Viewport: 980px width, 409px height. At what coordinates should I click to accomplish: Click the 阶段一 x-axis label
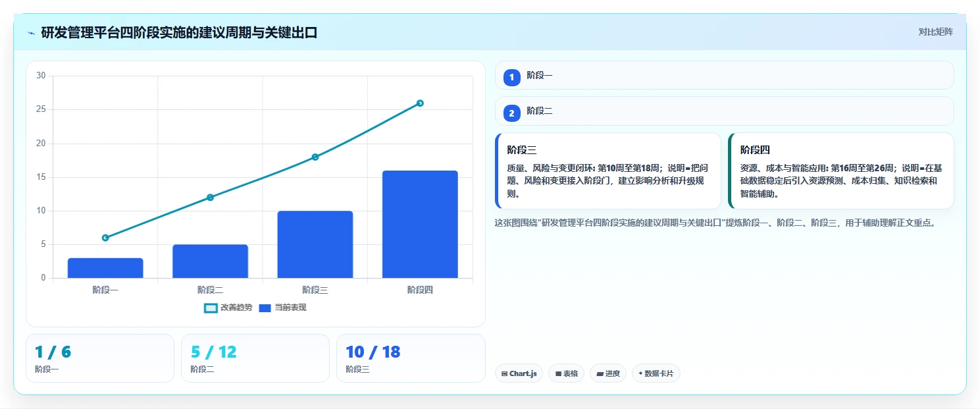(105, 290)
